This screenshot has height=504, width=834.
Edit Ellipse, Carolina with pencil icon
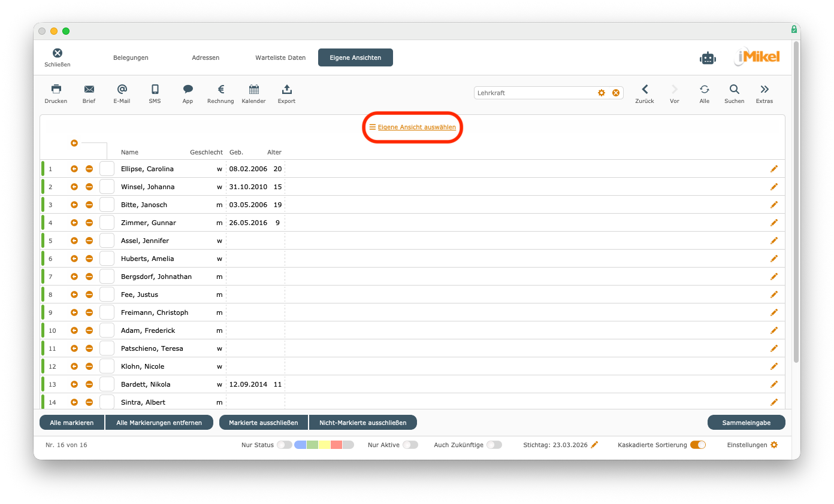773,169
